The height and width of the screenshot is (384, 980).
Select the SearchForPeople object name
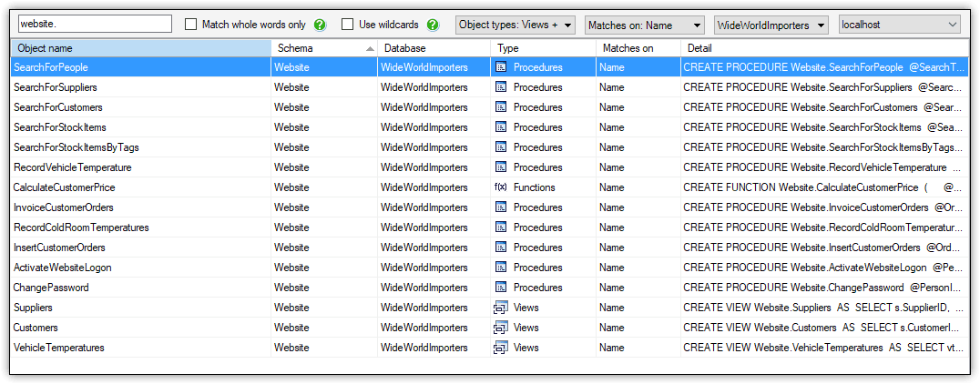pyautogui.click(x=51, y=67)
